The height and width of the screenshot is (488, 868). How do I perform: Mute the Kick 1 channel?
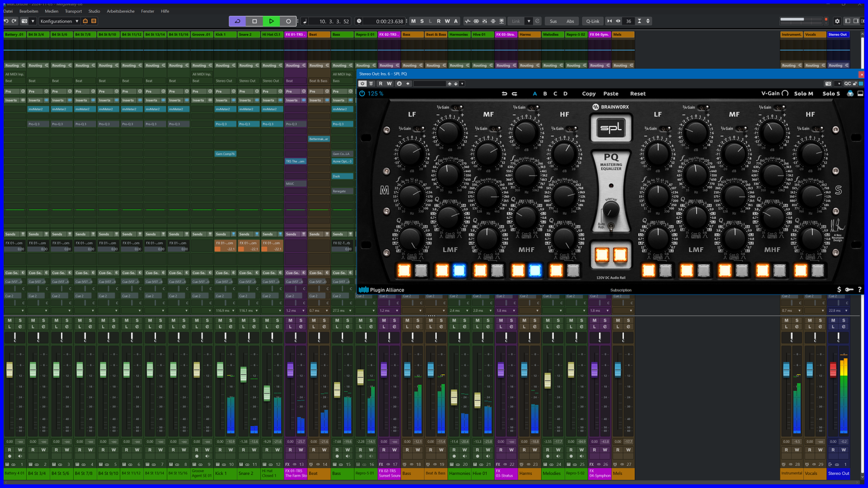pos(220,320)
